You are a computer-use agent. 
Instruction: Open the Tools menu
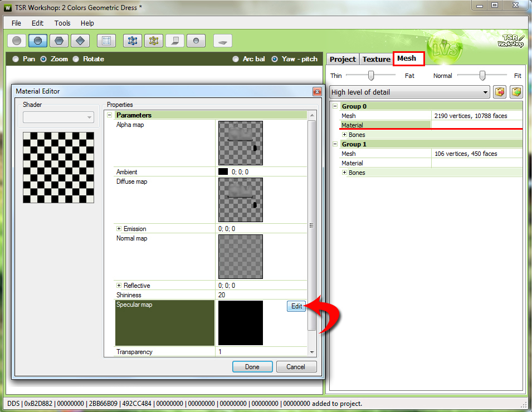tap(62, 23)
